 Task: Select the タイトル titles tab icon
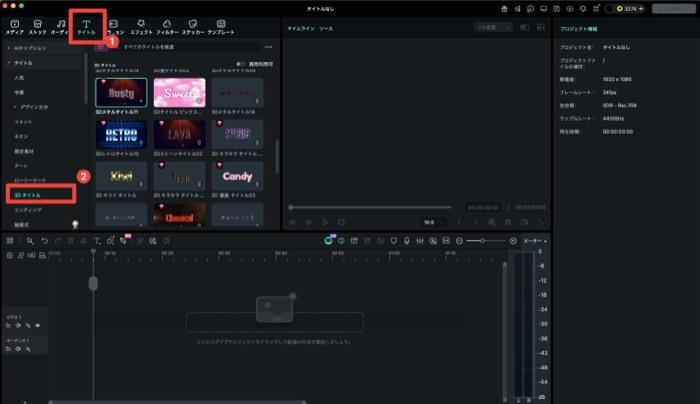[x=86, y=27]
